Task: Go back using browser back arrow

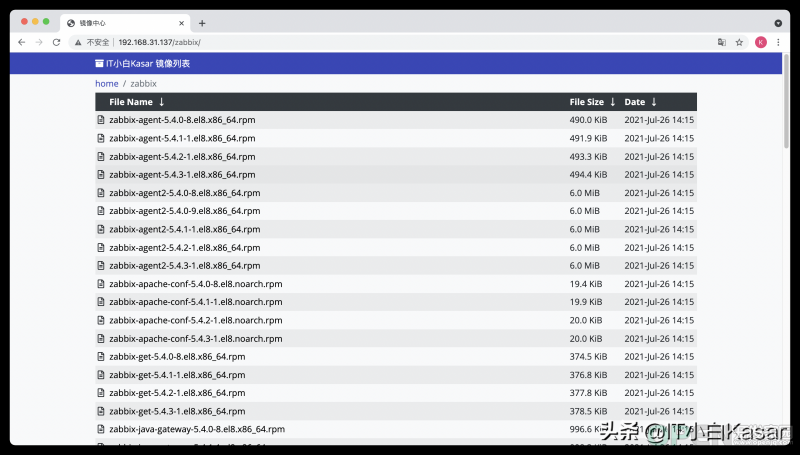Action: pos(21,42)
